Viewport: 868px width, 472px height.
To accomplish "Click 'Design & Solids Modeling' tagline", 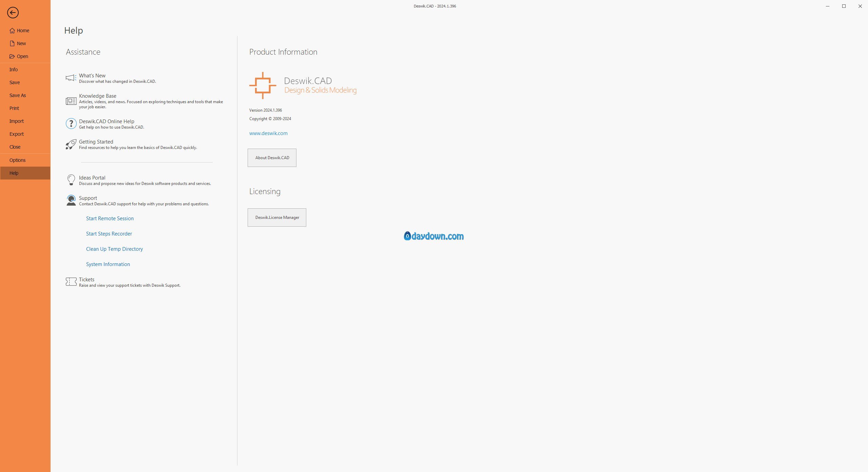I will tap(320, 90).
